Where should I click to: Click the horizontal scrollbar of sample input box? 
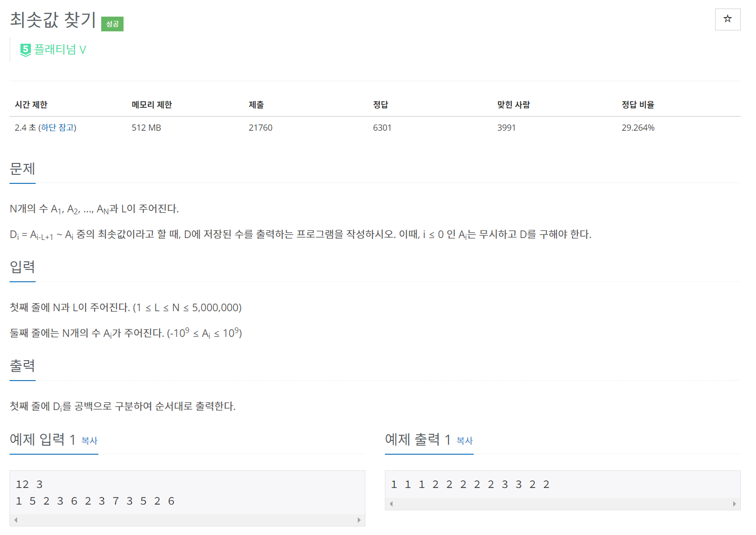click(x=187, y=519)
